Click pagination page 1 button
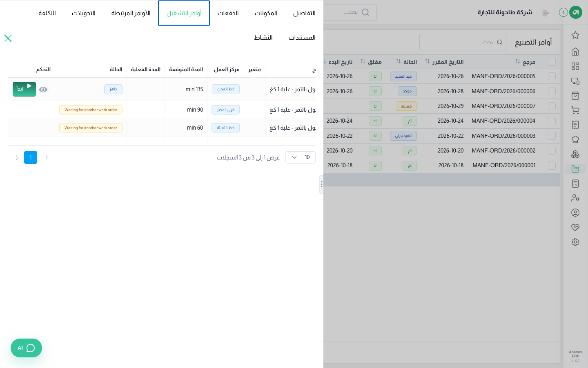 (x=31, y=157)
